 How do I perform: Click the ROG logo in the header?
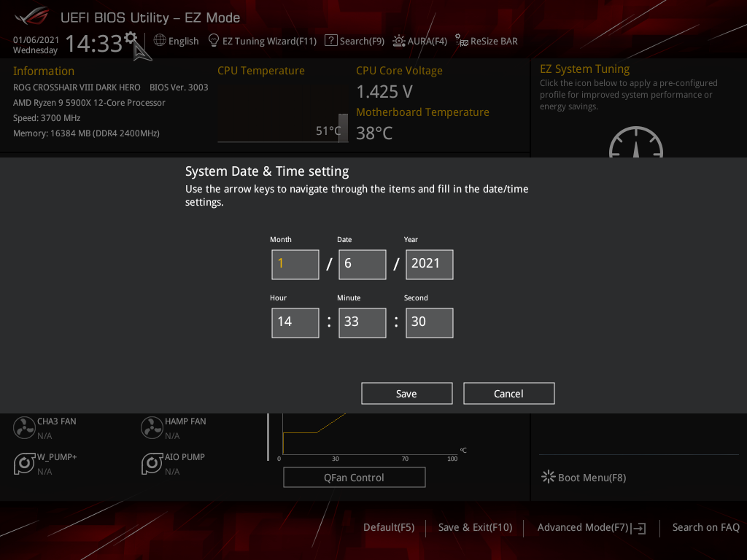click(32, 17)
